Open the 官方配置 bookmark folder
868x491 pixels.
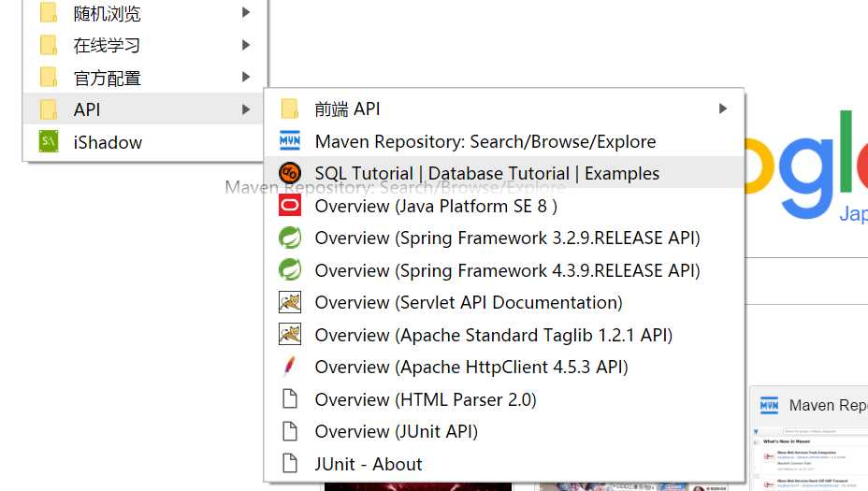click(145, 77)
